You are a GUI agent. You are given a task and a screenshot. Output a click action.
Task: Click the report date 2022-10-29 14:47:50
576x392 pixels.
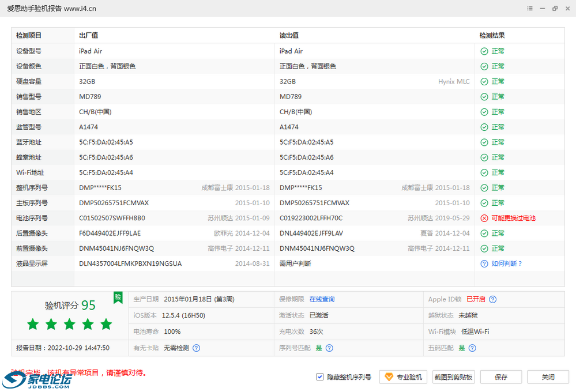click(78, 348)
